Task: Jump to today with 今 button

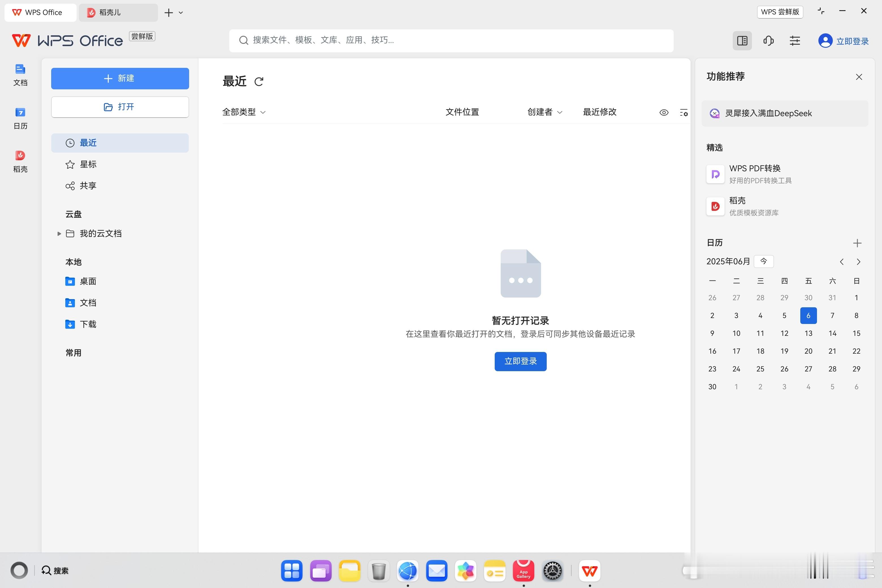Action: (764, 261)
